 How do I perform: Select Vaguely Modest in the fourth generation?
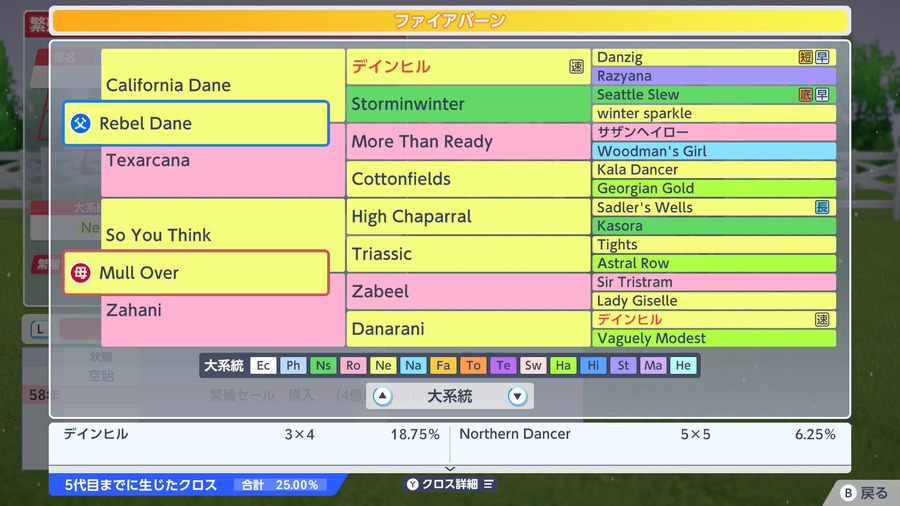[x=714, y=338]
